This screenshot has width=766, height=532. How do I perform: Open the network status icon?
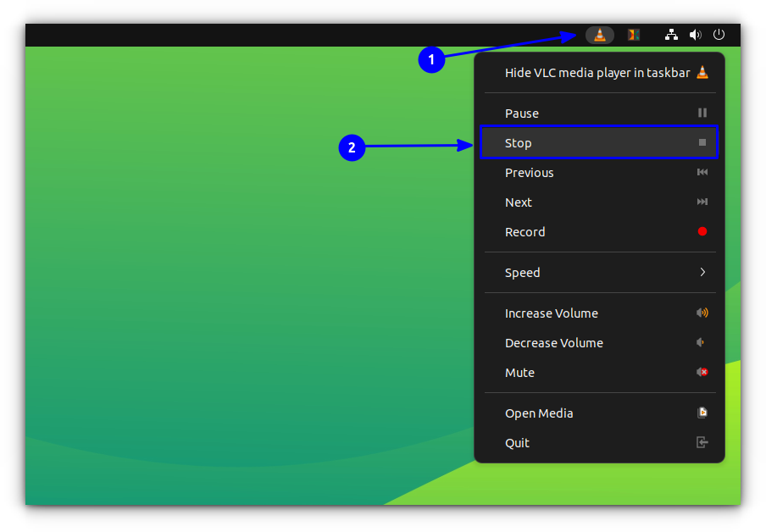671,35
